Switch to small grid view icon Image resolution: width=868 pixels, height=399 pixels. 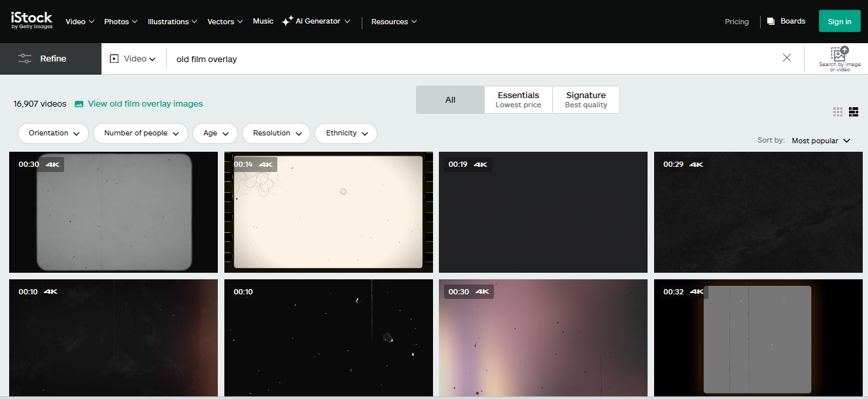tap(838, 112)
